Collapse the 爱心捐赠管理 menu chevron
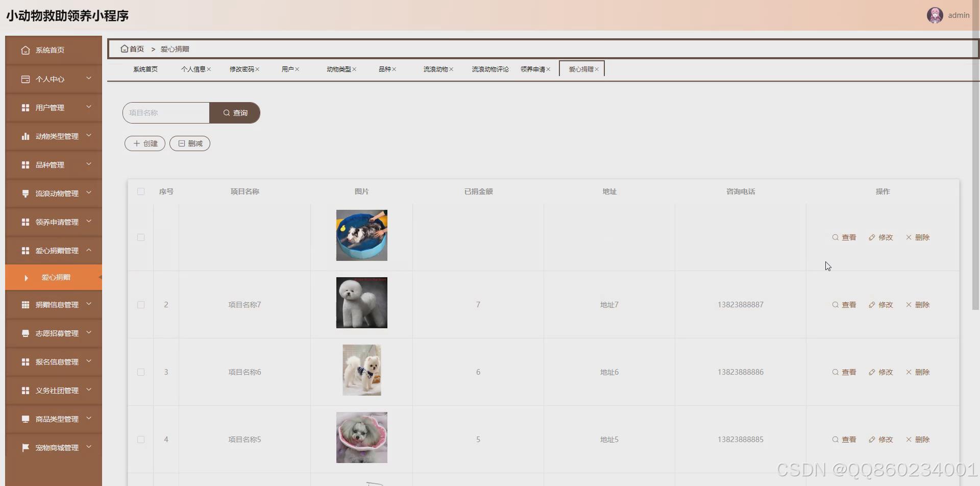The image size is (980, 486). [x=89, y=250]
